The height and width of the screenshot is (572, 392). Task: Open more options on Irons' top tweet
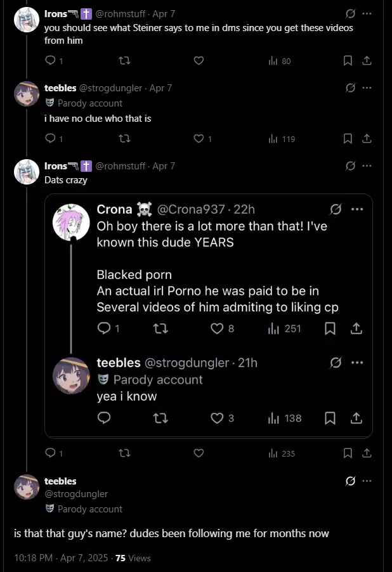[x=367, y=14]
